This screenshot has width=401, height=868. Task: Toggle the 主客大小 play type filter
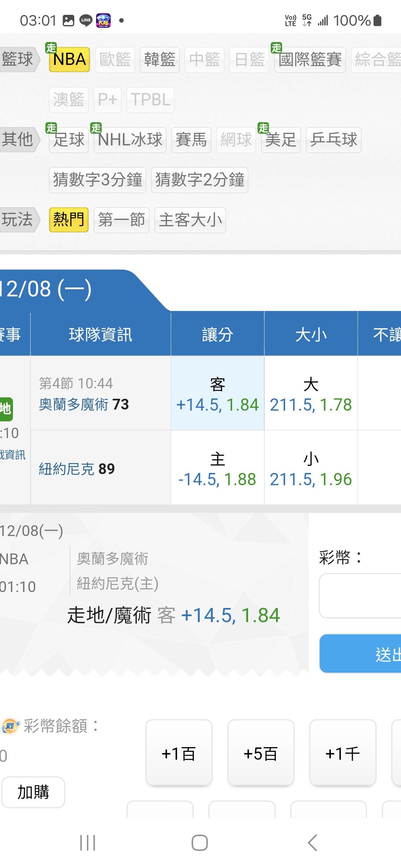[190, 220]
